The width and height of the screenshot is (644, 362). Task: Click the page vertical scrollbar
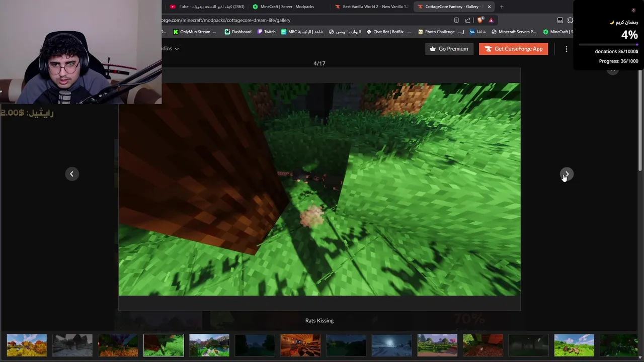point(640,121)
